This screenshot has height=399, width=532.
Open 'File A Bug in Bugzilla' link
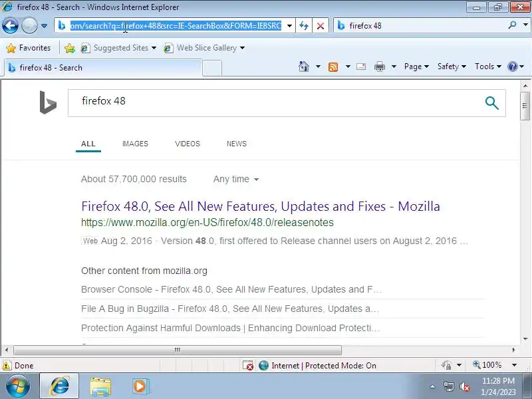click(x=229, y=309)
